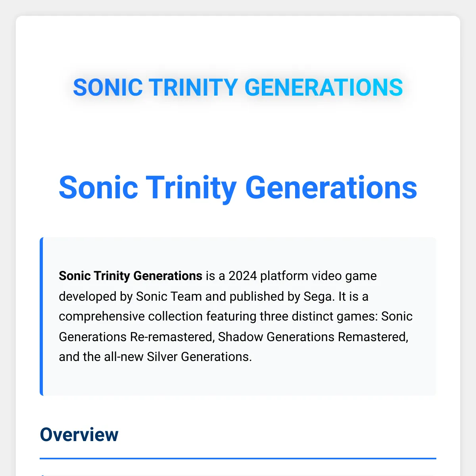Click the Overview section heading
476x476 pixels.
coord(79,435)
